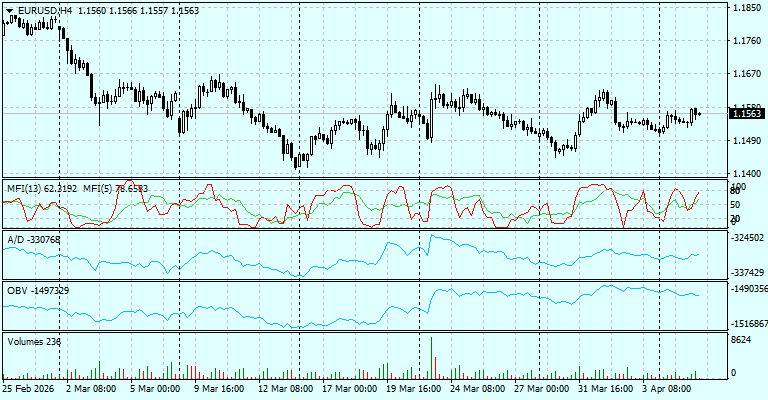Viewport: 768px width, 400px height.
Task: Click the 8624 volume scale value
Action: click(741, 339)
